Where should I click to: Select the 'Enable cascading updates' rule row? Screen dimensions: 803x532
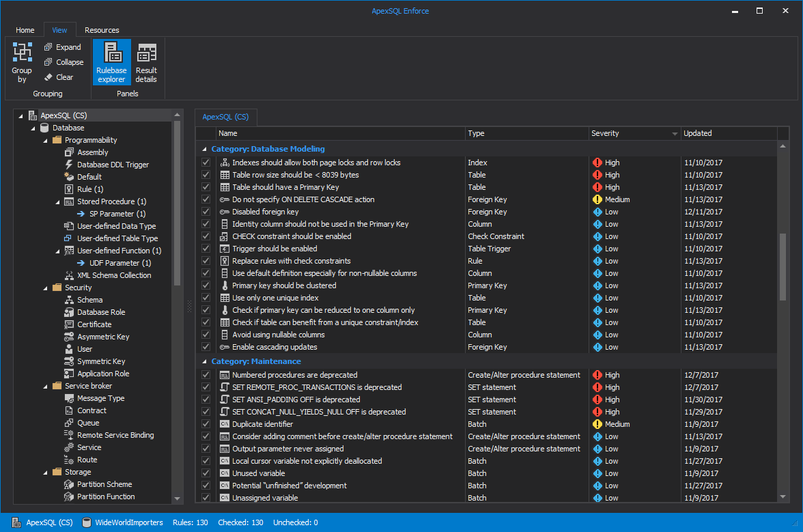pyautogui.click(x=486, y=347)
